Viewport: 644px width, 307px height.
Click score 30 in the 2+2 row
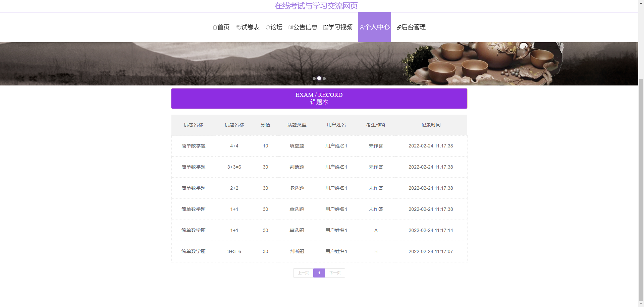pyautogui.click(x=265, y=188)
